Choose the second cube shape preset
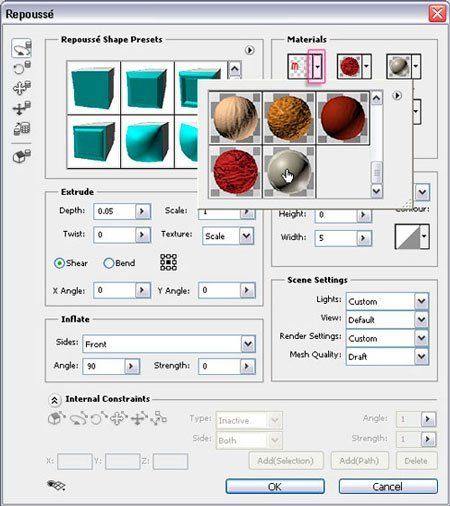 point(148,88)
